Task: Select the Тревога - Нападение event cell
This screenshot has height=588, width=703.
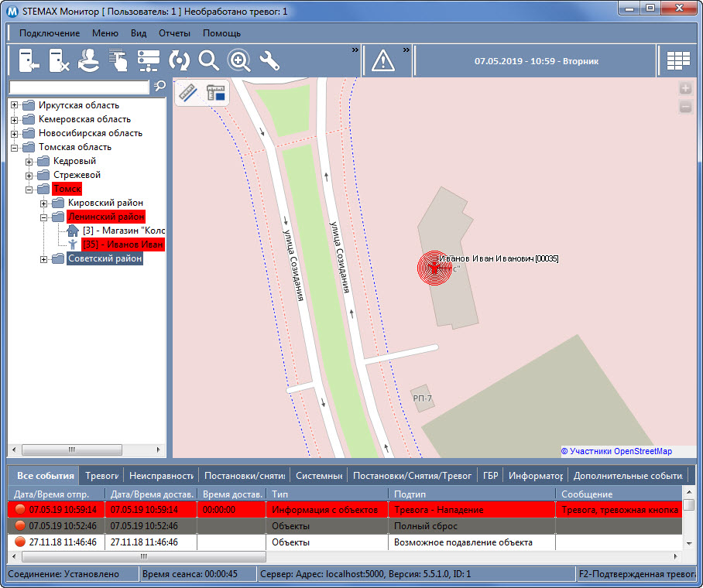Action: pyautogui.click(x=472, y=510)
